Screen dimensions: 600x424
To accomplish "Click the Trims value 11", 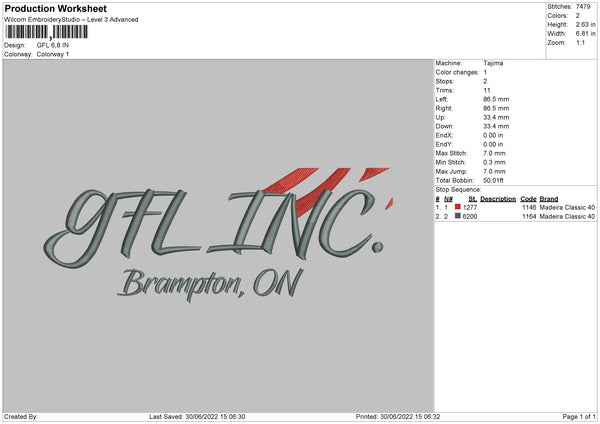I will pyautogui.click(x=487, y=90).
